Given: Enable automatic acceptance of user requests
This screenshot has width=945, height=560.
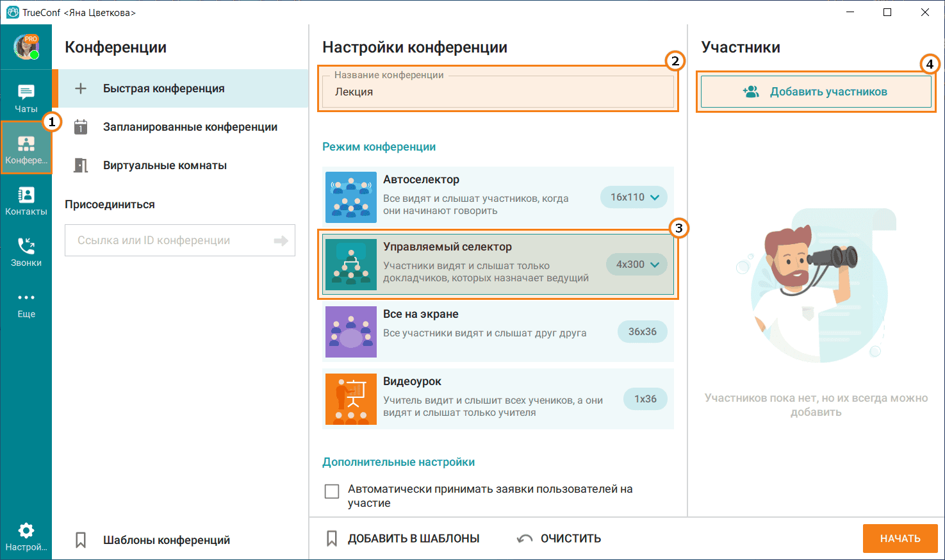Looking at the screenshot, I should [x=332, y=491].
